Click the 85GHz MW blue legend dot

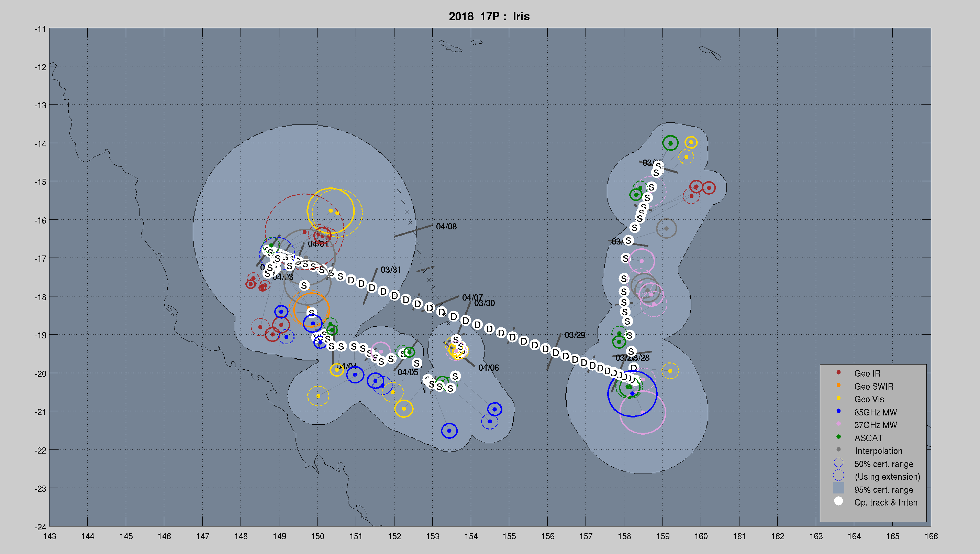(x=838, y=411)
